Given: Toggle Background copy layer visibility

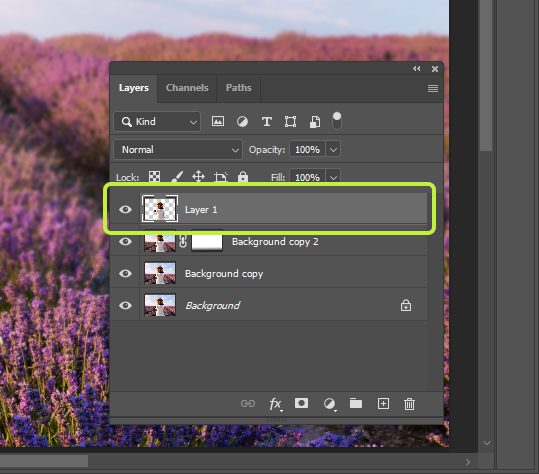Looking at the screenshot, I should [125, 273].
